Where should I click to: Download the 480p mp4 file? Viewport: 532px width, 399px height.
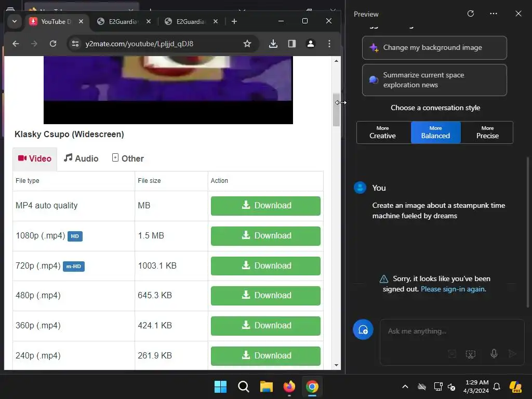[x=265, y=296]
